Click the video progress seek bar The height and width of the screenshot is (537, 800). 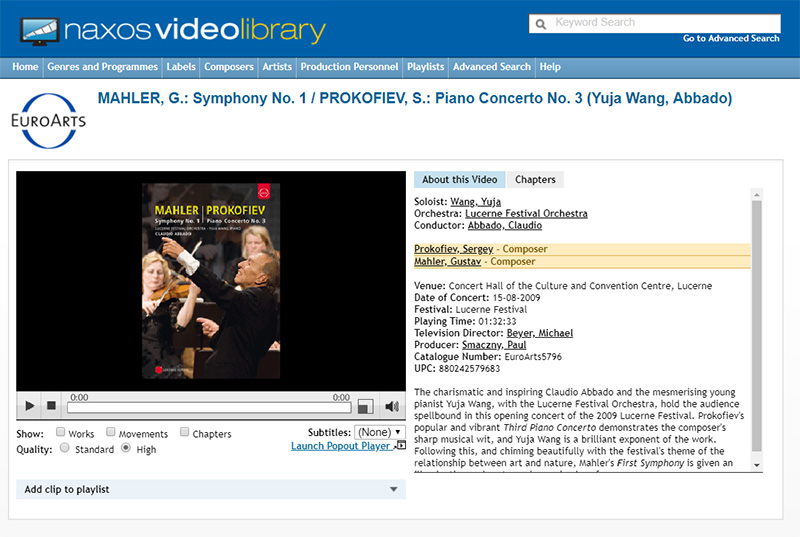click(209, 407)
